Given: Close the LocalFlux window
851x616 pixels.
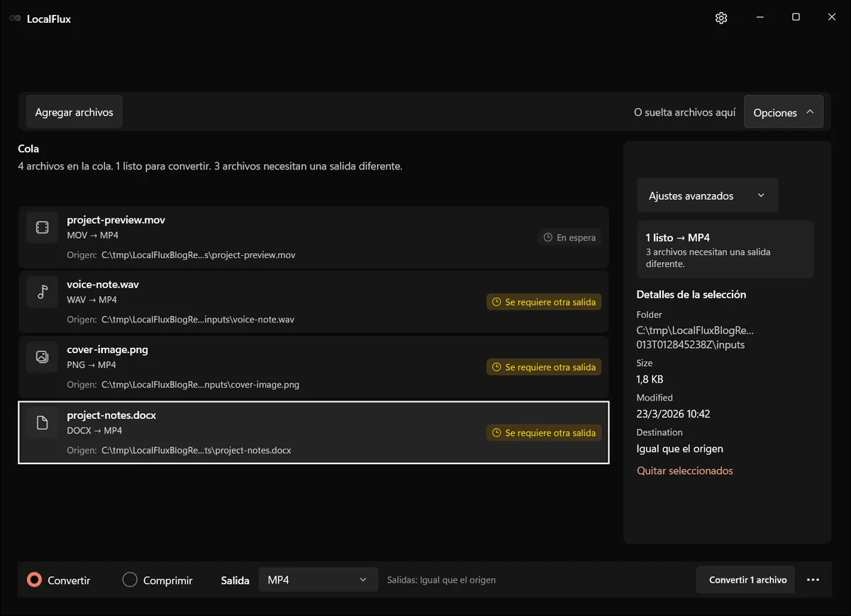Looking at the screenshot, I should 832,18.
